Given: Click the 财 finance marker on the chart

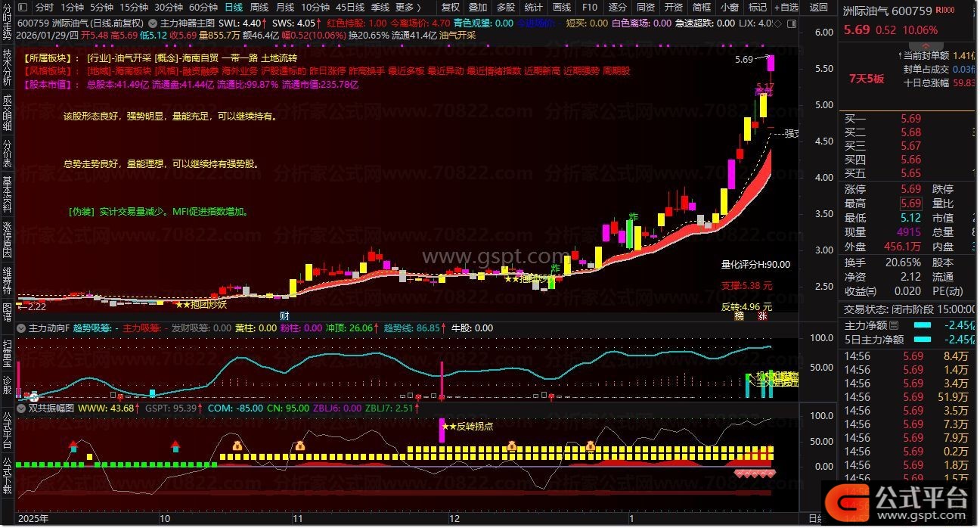Looking at the screenshot, I should [284, 315].
